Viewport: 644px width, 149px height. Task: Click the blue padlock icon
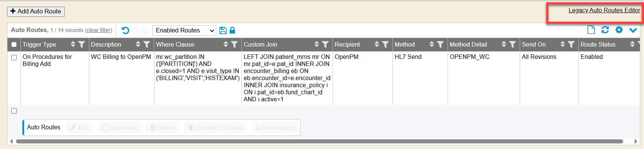pos(233,30)
